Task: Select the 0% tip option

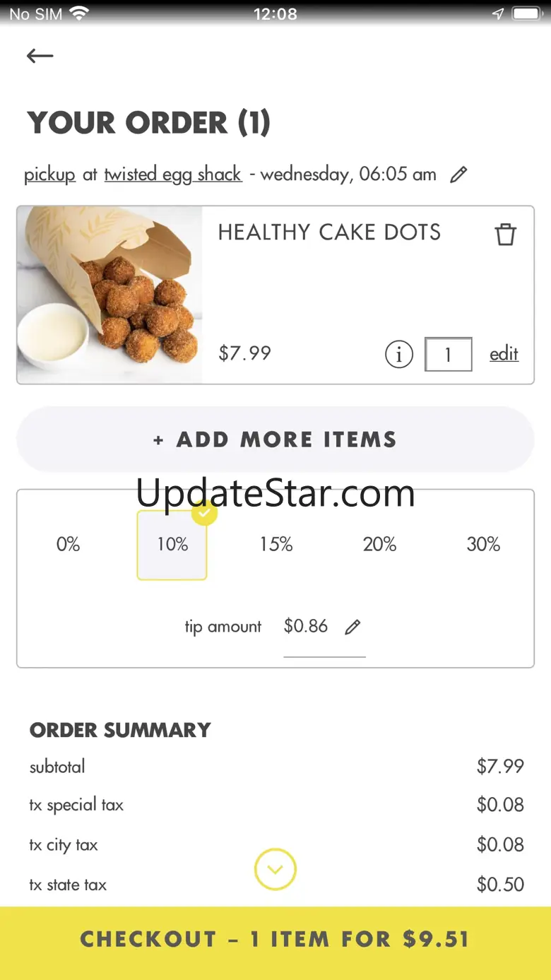Action: [68, 545]
